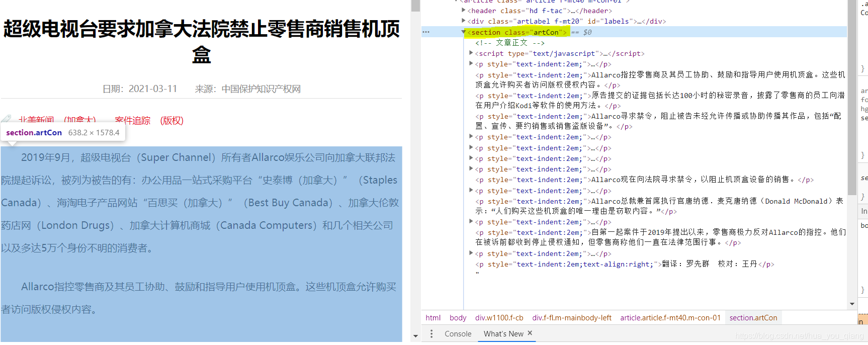
Task: Select the div.w1100.f-cb breadcrumb
Action: [x=499, y=318]
